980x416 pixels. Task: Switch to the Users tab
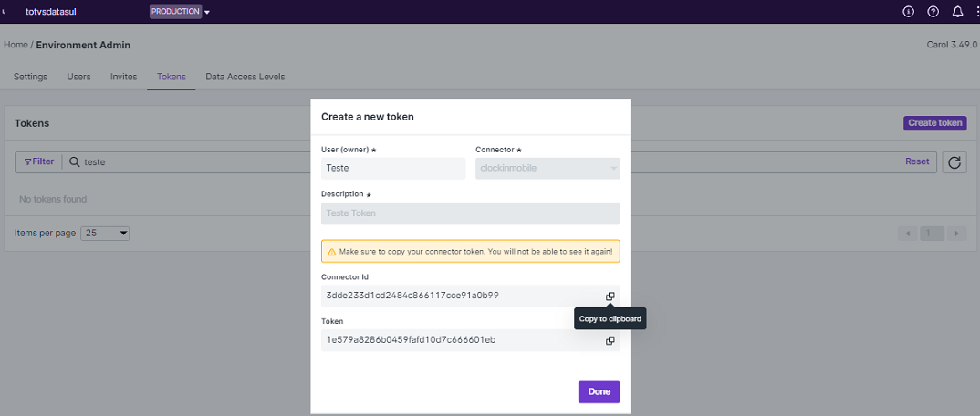point(78,77)
